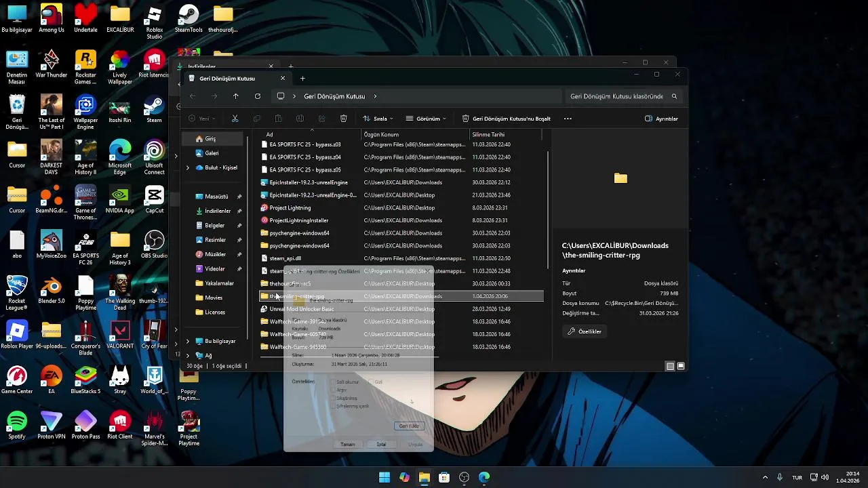Select the Spotify desktop icon
868x488 pixels.
[17, 425]
